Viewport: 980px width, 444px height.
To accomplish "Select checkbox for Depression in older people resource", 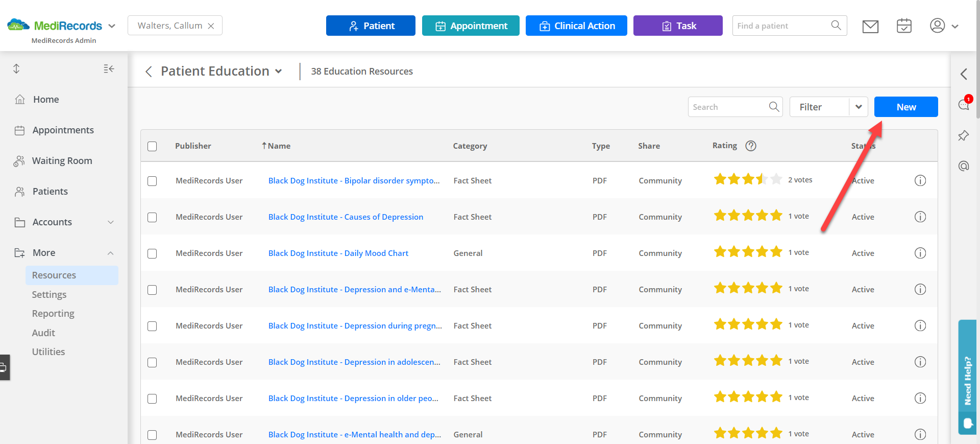I will [152, 399].
